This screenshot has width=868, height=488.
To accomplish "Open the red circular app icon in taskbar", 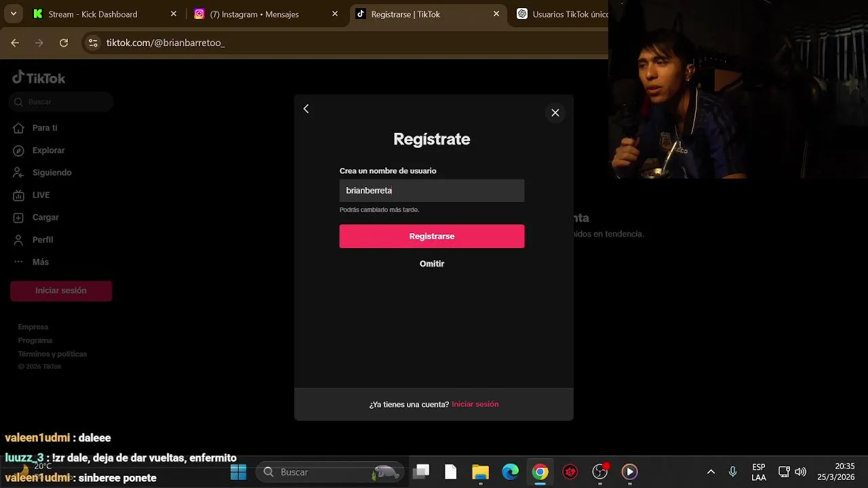I will click(x=570, y=472).
